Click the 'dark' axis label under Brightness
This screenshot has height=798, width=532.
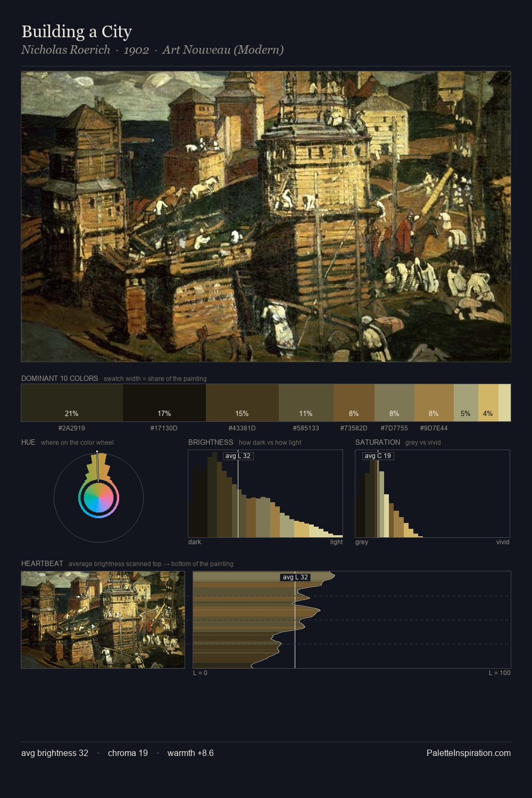pos(195,542)
